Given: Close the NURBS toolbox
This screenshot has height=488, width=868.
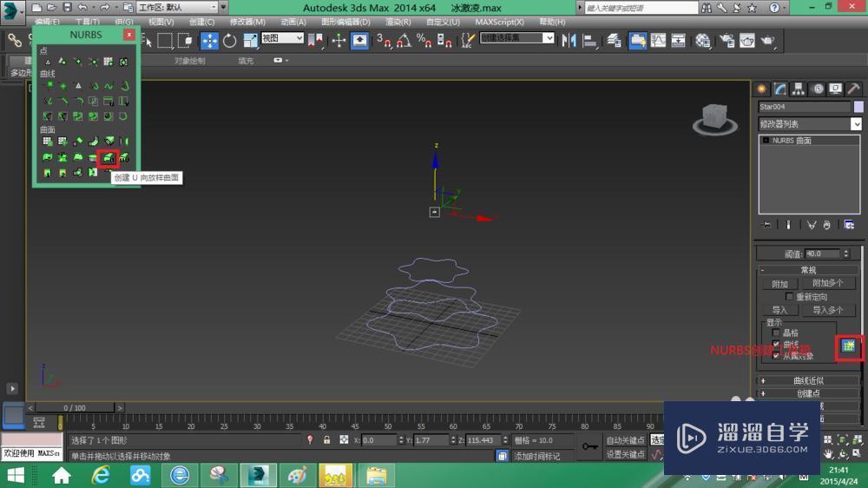Looking at the screenshot, I should pos(129,35).
